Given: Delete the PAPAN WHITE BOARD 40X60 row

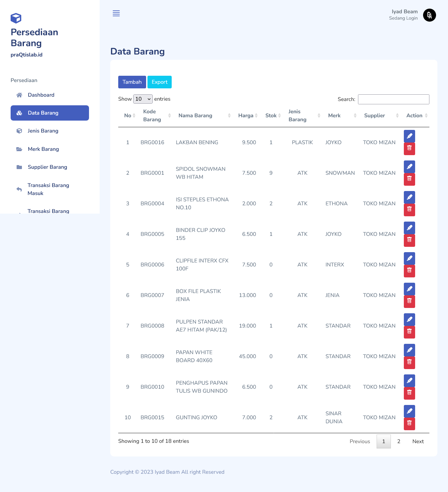Looking at the screenshot, I should coord(409,362).
